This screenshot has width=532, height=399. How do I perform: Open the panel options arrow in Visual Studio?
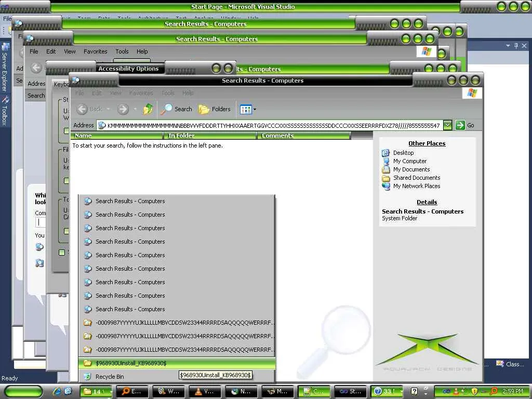pos(508,46)
